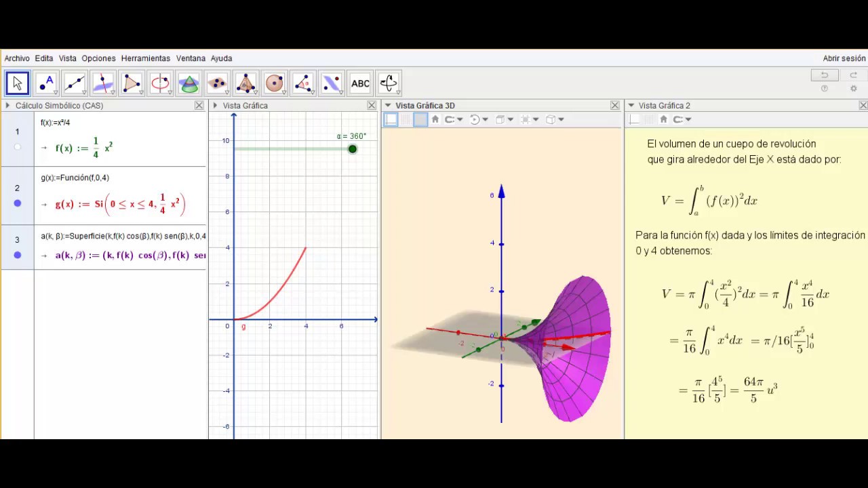Close the Cálculo Simbólico (CAS) panel
The height and width of the screenshot is (488, 868).
[x=199, y=106]
